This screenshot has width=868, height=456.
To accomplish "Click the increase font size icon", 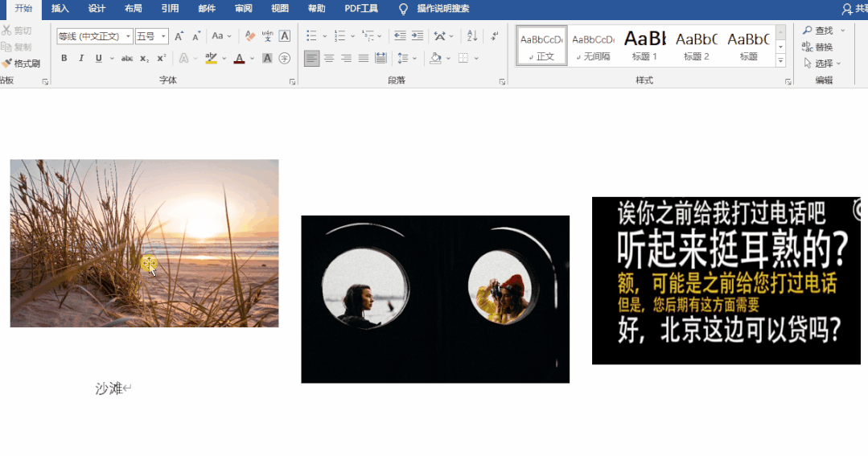I will pos(179,36).
